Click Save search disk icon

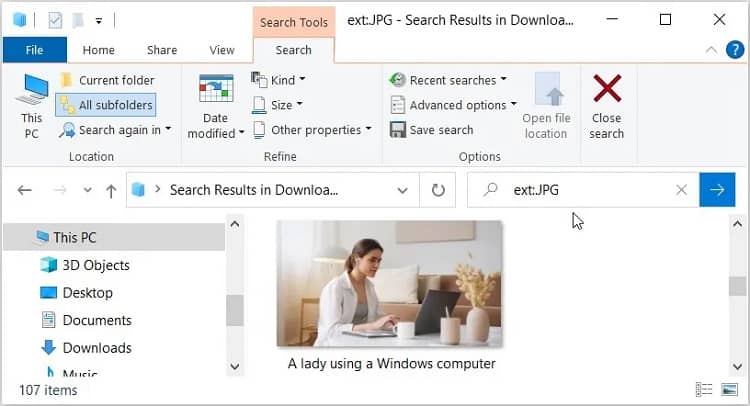[x=397, y=130]
